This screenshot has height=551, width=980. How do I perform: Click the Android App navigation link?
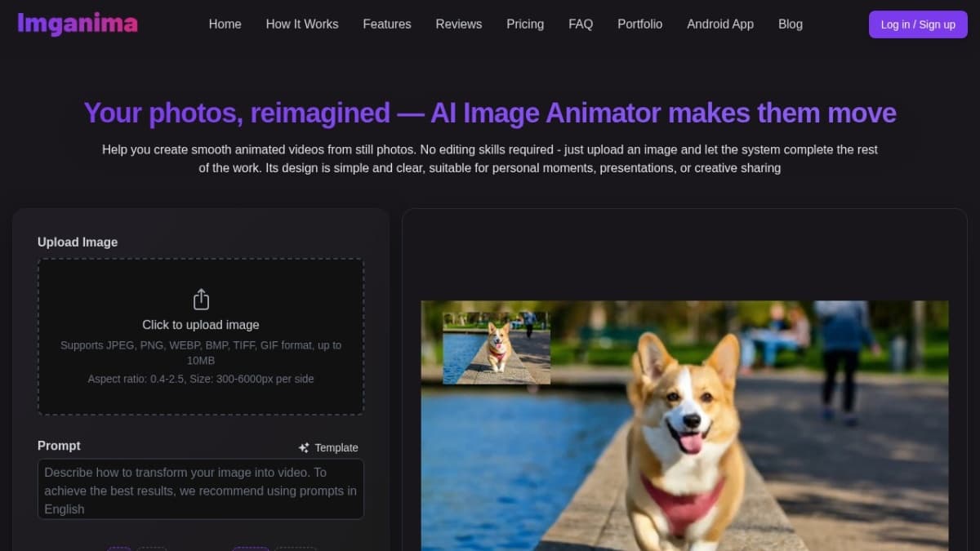point(719,24)
